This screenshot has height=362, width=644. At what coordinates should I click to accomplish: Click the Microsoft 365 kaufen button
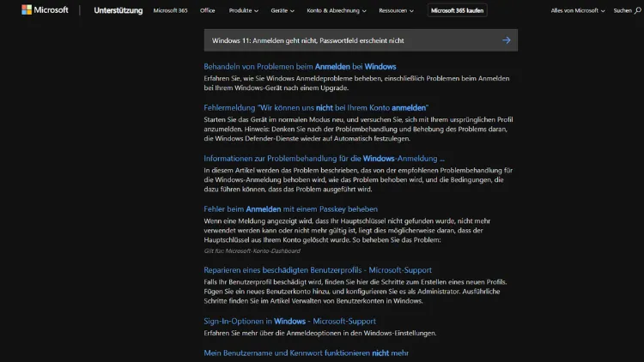(x=457, y=10)
